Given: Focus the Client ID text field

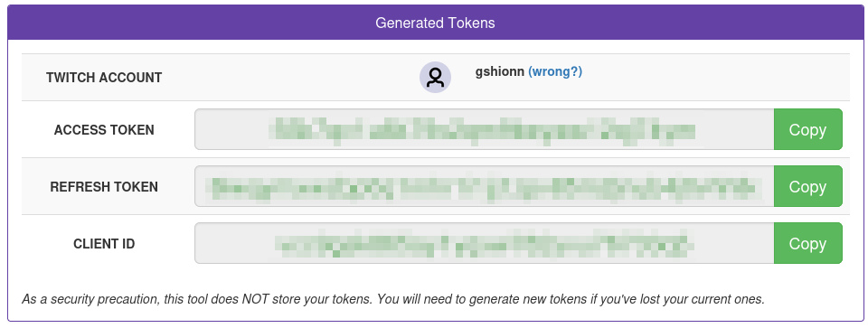Looking at the screenshot, I should [x=485, y=243].
